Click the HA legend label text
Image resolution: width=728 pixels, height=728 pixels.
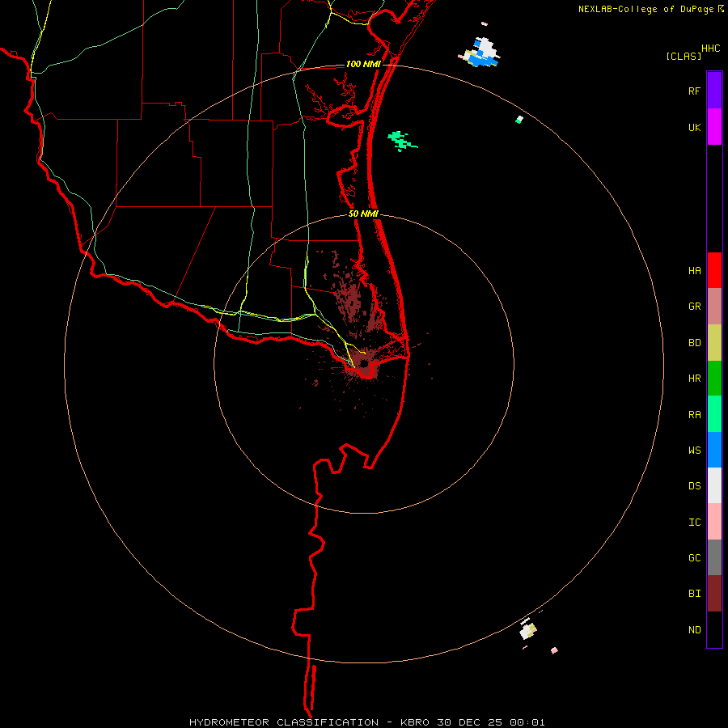pyautogui.click(x=694, y=270)
